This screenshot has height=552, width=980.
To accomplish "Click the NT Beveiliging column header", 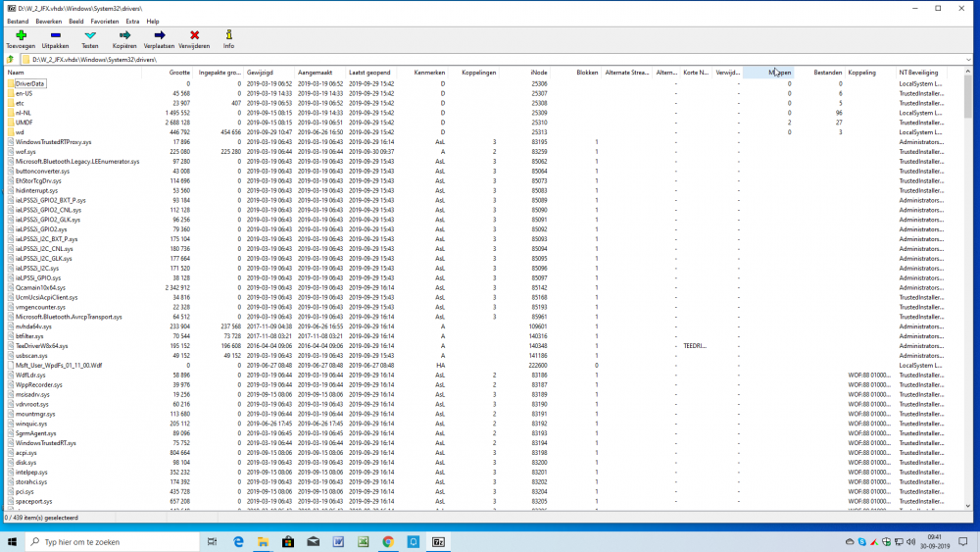I will pyautogui.click(x=918, y=73).
